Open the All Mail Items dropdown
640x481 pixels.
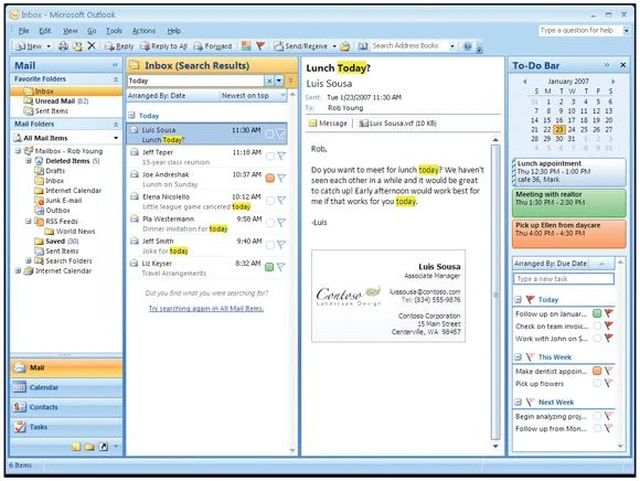pyautogui.click(x=116, y=138)
